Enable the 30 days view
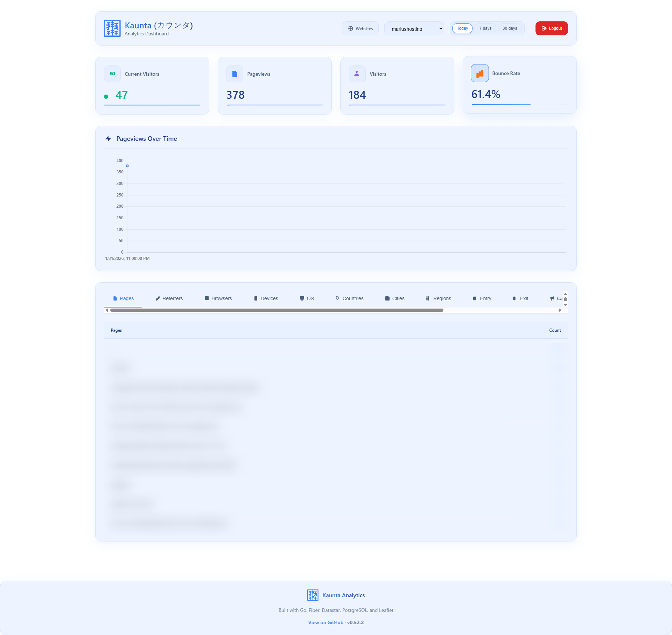This screenshot has width=672, height=635. pos(510,28)
